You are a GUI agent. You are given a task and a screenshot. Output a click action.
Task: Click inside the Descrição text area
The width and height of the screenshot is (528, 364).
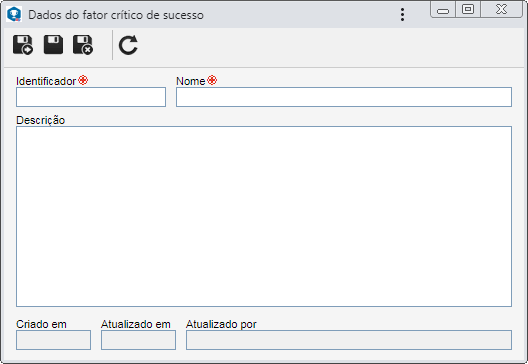pos(264,217)
